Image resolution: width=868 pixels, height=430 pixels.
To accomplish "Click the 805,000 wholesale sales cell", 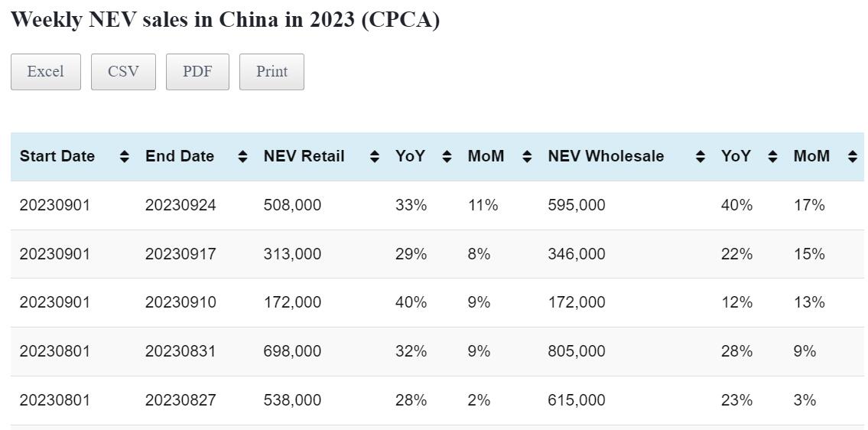I will point(576,351).
